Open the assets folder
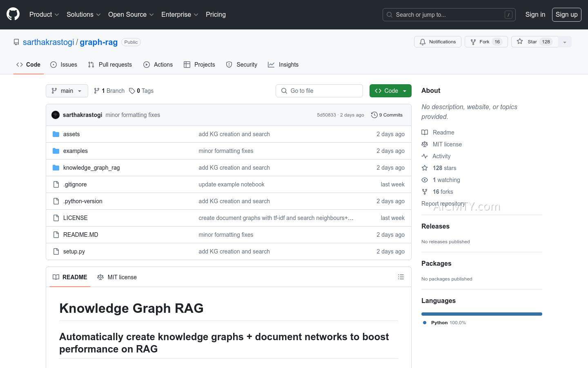 pos(71,134)
